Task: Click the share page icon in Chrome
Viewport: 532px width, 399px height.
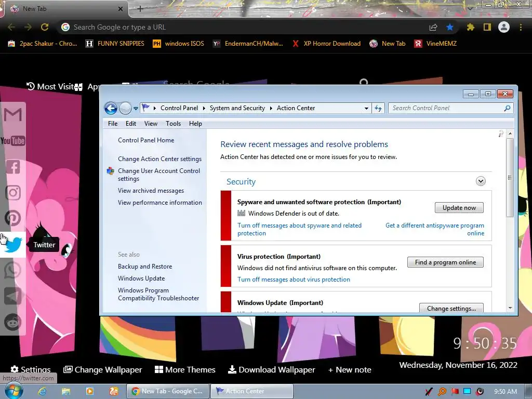Action: pos(433,27)
